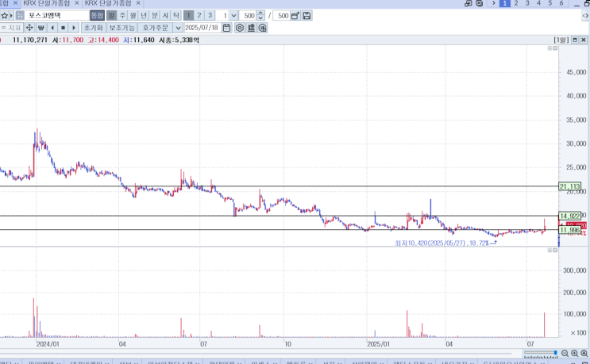The height and width of the screenshot is (364, 590).
Task: Switch to virtual screen 3
Action: (x=527, y=3)
